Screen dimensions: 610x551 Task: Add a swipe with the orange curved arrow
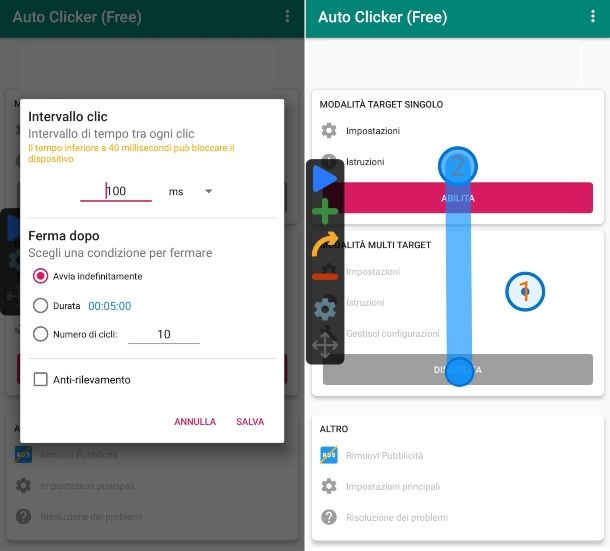coord(325,244)
